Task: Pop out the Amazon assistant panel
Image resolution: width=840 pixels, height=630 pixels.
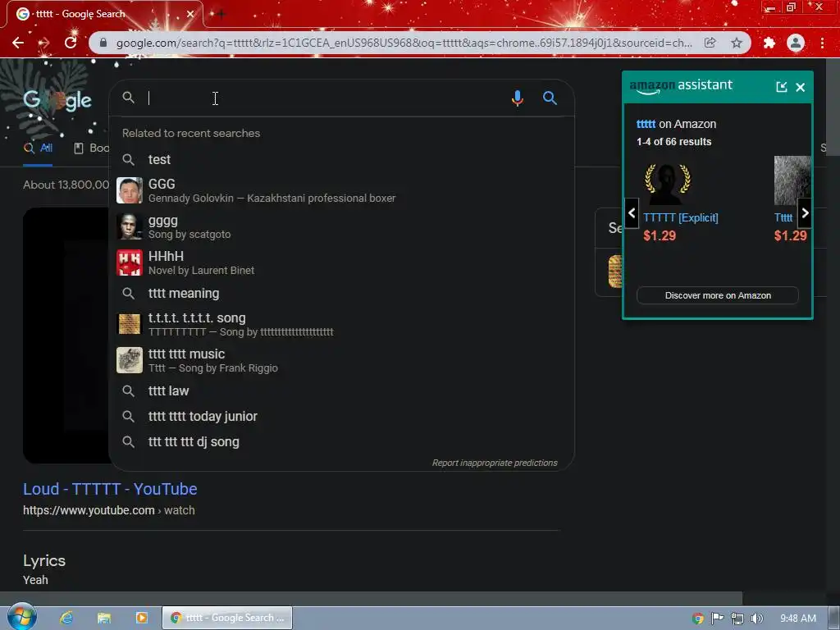Action: click(x=782, y=87)
